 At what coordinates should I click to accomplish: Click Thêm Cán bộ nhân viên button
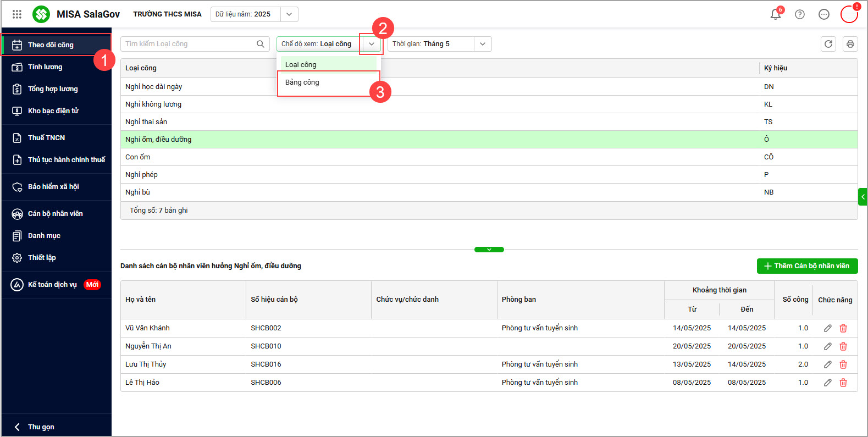pos(806,266)
